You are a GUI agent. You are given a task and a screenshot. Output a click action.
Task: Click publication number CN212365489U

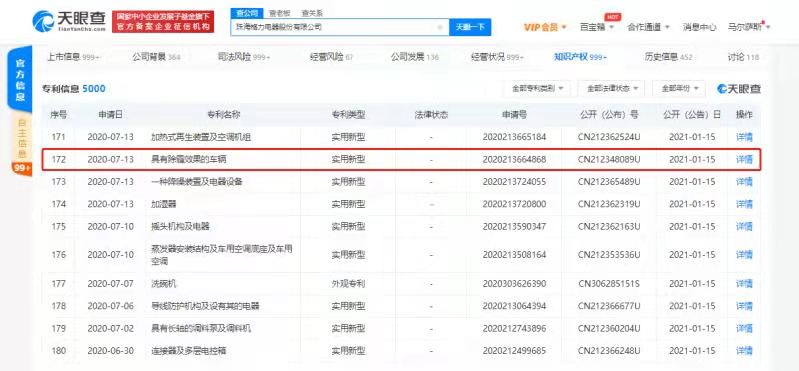coord(609,182)
